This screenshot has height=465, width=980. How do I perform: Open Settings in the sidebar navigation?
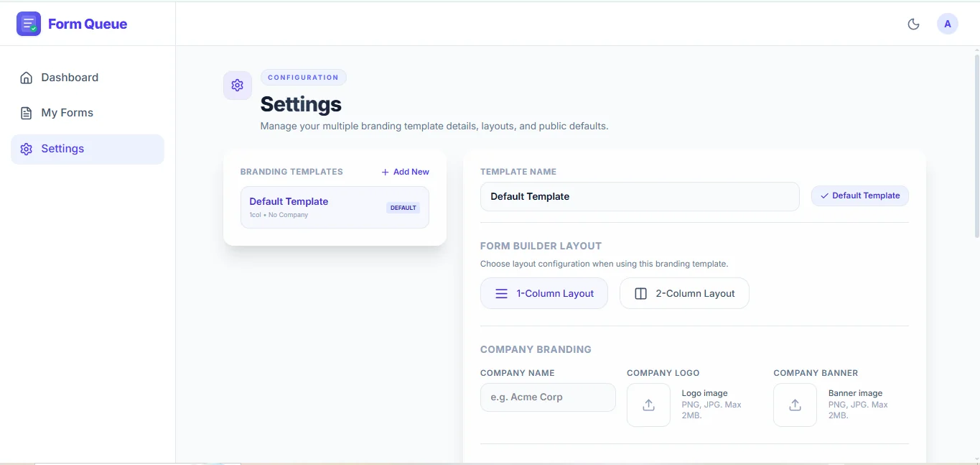click(x=88, y=149)
